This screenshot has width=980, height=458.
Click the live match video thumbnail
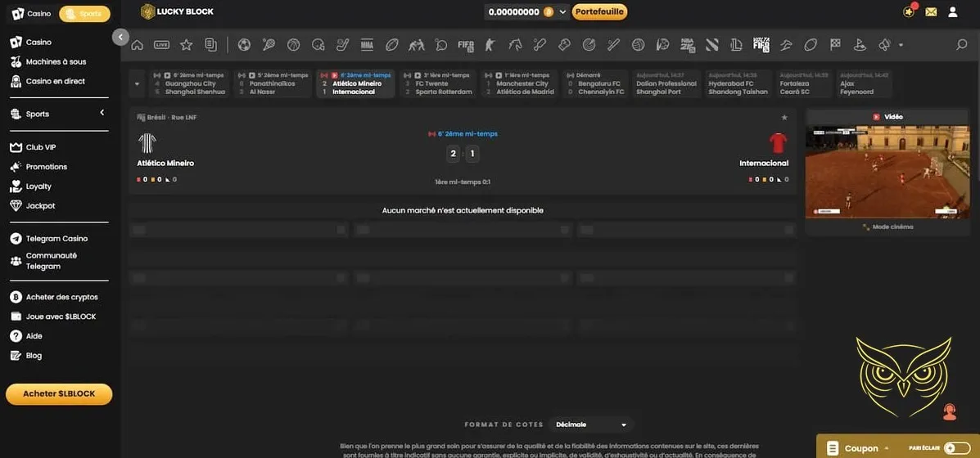coord(887,172)
